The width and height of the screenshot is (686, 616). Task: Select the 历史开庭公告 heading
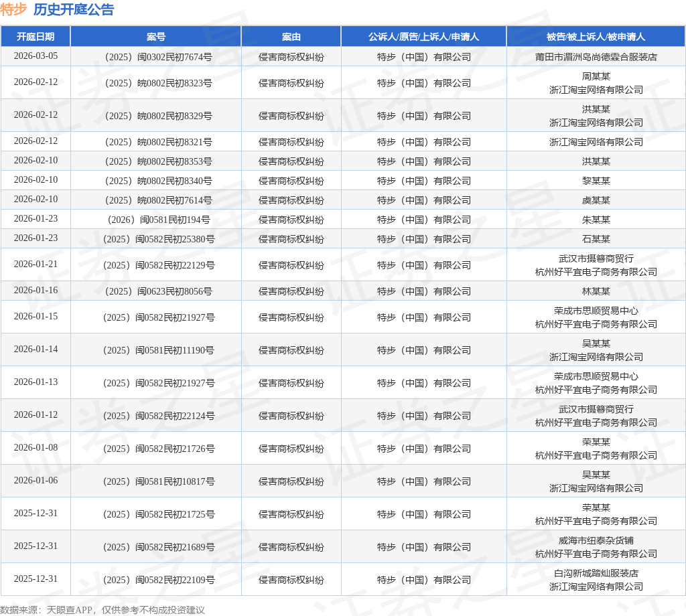tap(74, 9)
